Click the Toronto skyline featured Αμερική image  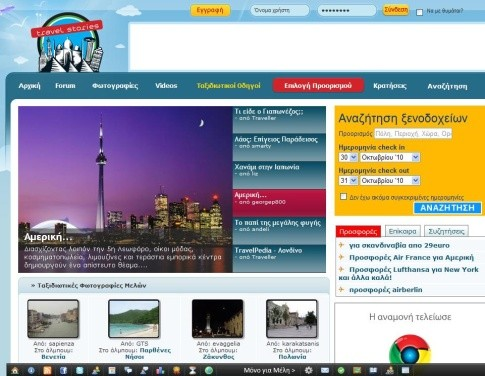click(x=125, y=189)
